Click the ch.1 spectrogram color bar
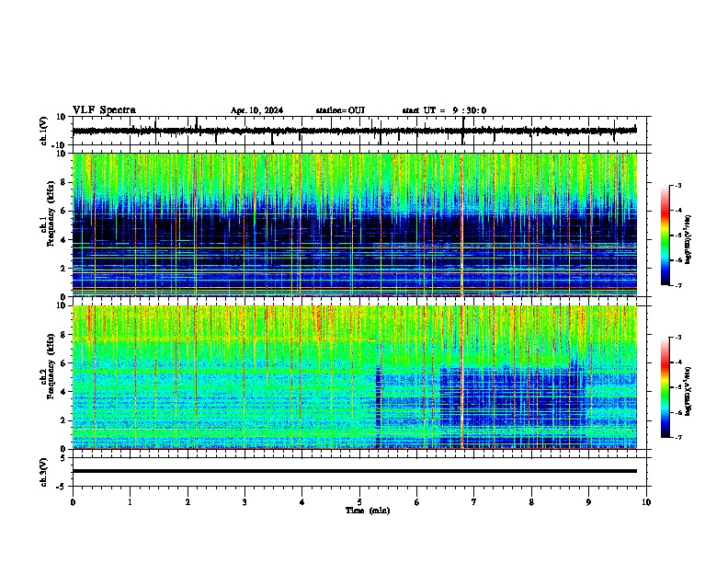This screenshot has width=728, height=563. tap(665, 236)
